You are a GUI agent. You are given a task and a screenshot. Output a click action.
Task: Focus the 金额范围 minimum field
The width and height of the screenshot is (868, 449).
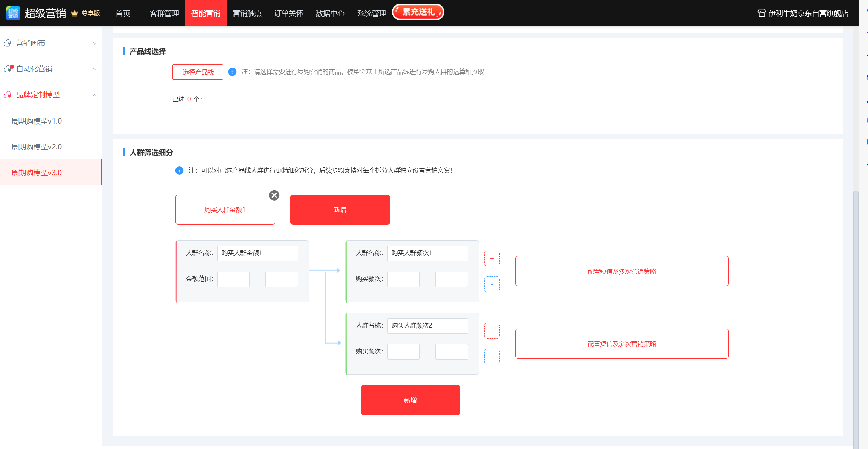pyautogui.click(x=233, y=279)
